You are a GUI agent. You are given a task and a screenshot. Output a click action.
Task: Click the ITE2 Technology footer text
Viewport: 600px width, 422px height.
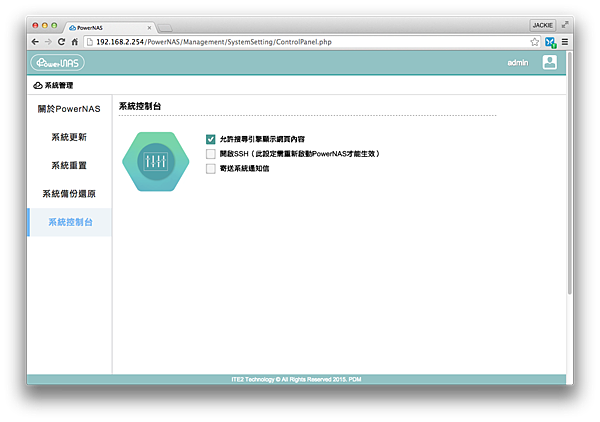click(x=296, y=380)
